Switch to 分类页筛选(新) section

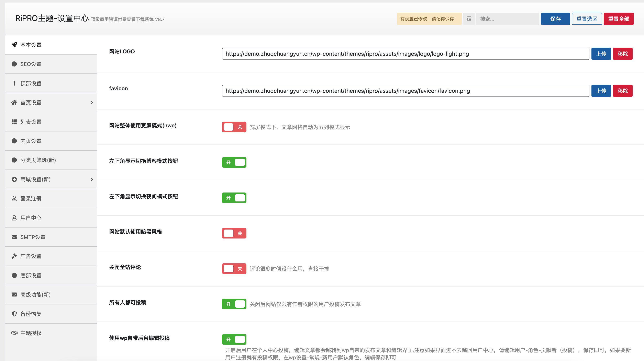tap(51, 160)
